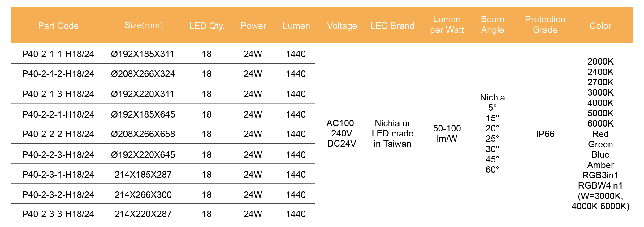Click the size Ø192X220X645 cell
644x227 pixels.
143,155
